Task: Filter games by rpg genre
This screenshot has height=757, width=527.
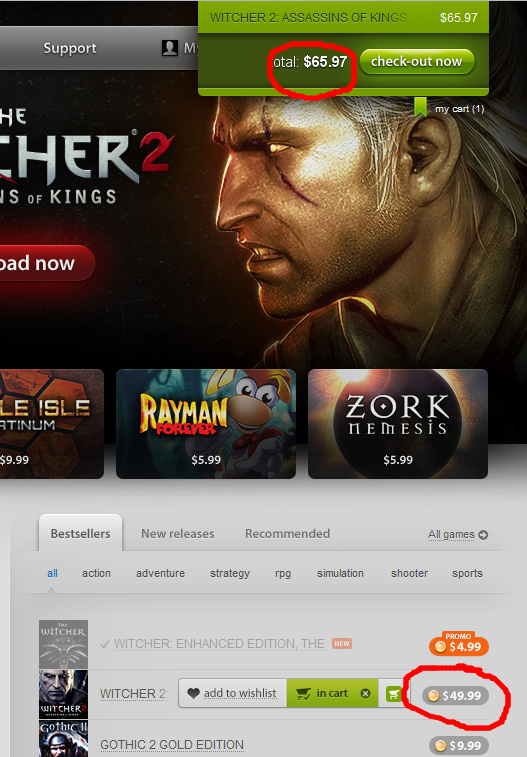Action: pyautogui.click(x=283, y=573)
